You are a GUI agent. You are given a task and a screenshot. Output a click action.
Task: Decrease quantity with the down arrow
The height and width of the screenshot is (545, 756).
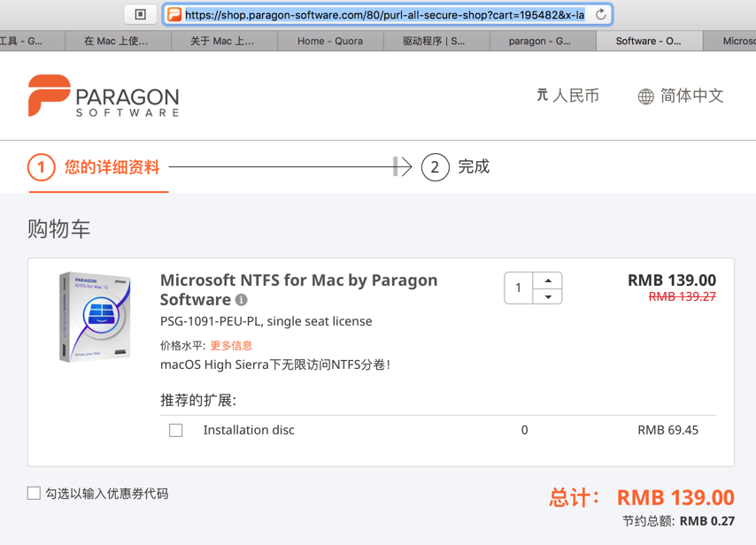[548, 297]
